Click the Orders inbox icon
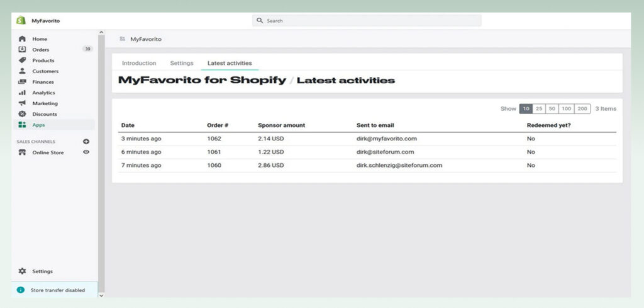The width and height of the screenshot is (644, 308). tap(22, 49)
